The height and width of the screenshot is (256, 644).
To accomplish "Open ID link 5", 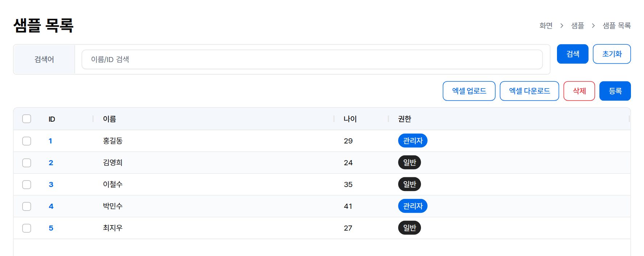I will tap(51, 228).
